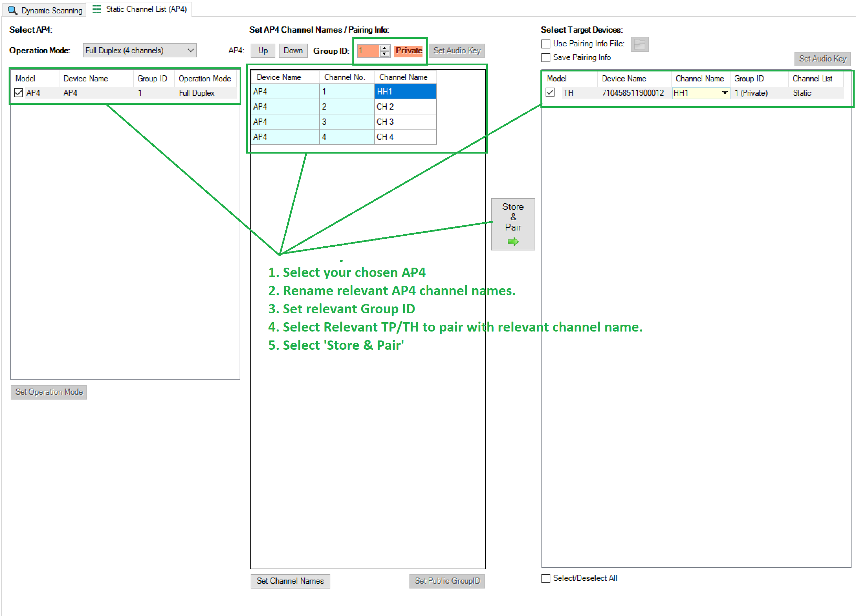Increment Group ID with up spinner arrow
The width and height of the screenshot is (856, 616).
click(x=384, y=48)
